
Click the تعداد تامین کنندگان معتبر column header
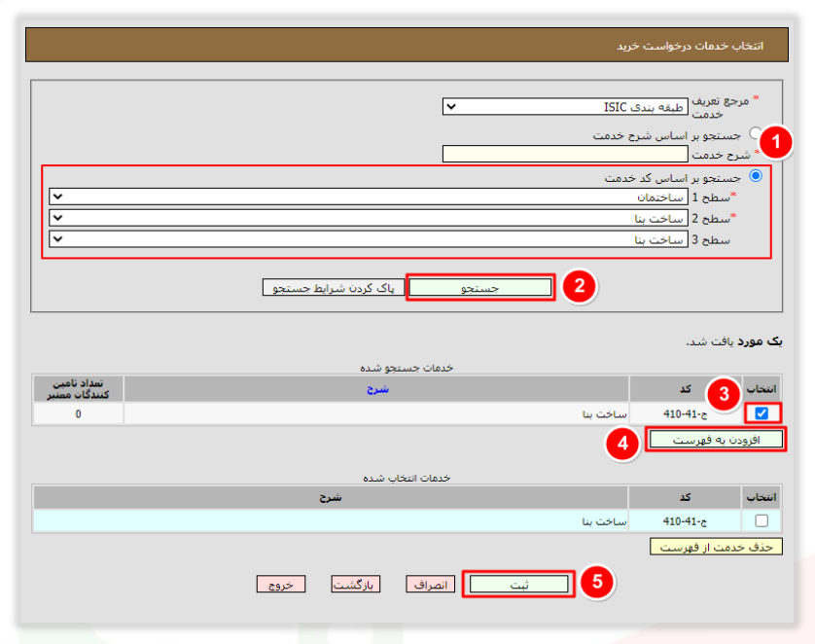pos(78,389)
